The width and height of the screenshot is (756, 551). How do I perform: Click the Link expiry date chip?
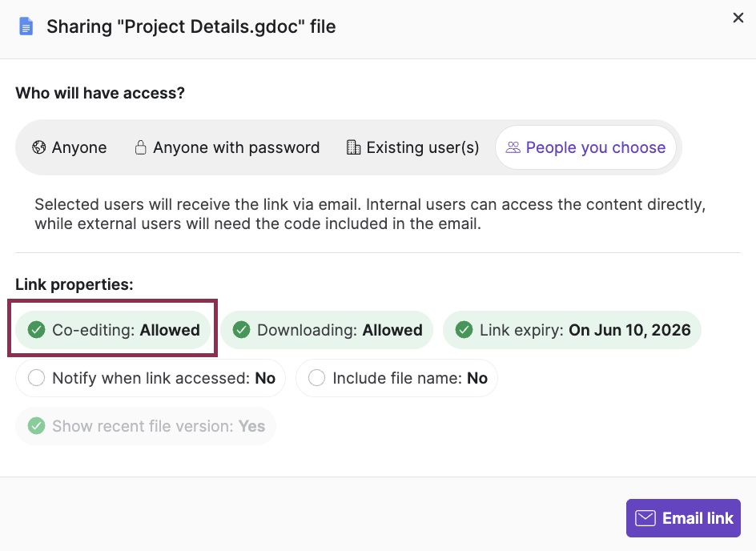coord(572,329)
